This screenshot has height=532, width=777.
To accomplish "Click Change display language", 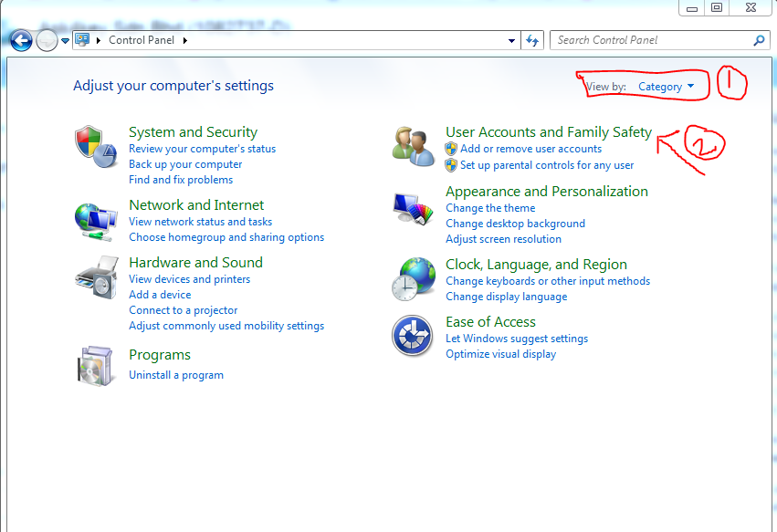I will point(506,297).
